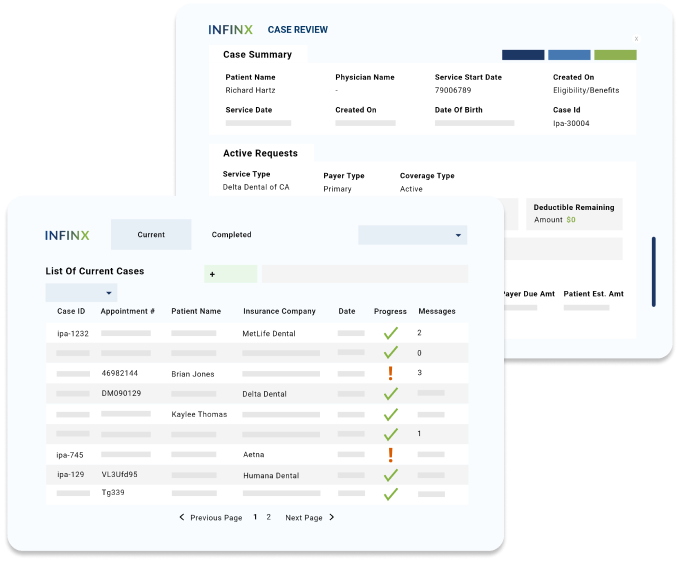This screenshot has height=563, width=677.
Task: Click message count 2 in ipa-1232 row
Action: [x=419, y=333]
